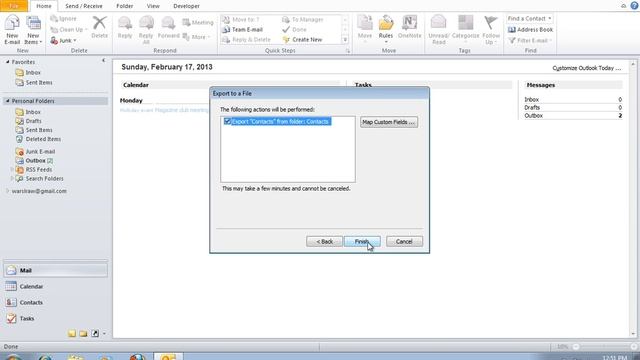Collapse the Personal Folders tree
The width and height of the screenshot is (640, 360).
pos(7,101)
